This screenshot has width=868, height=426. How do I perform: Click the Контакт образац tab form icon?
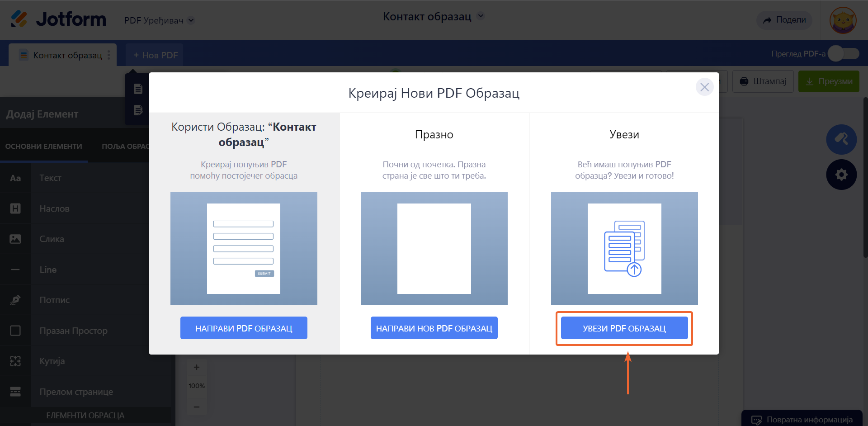click(24, 55)
